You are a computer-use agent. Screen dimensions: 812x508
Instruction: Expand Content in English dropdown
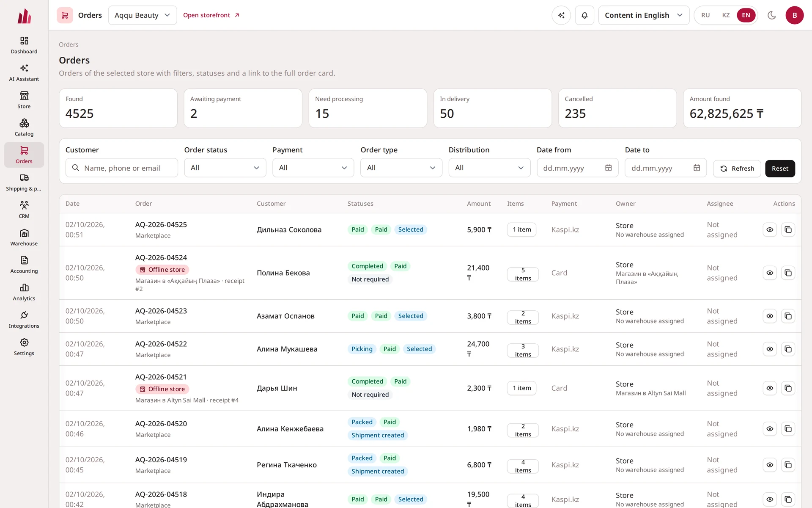(x=644, y=15)
